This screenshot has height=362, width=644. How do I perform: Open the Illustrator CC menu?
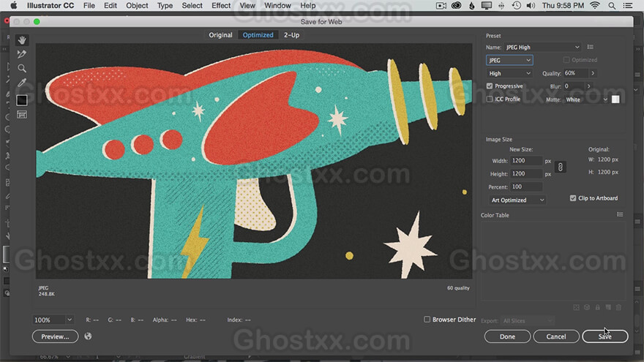50,5
